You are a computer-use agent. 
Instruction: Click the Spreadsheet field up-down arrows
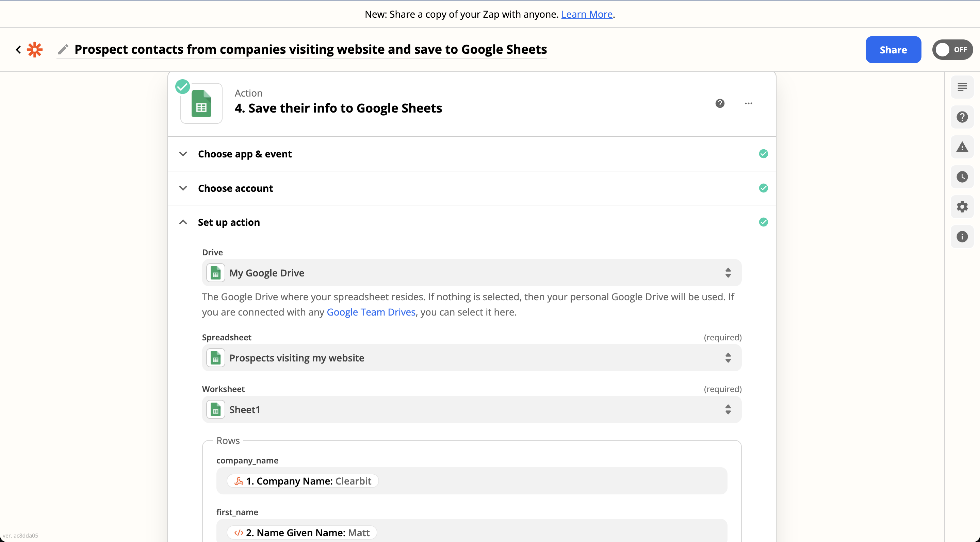[x=728, y=358]
